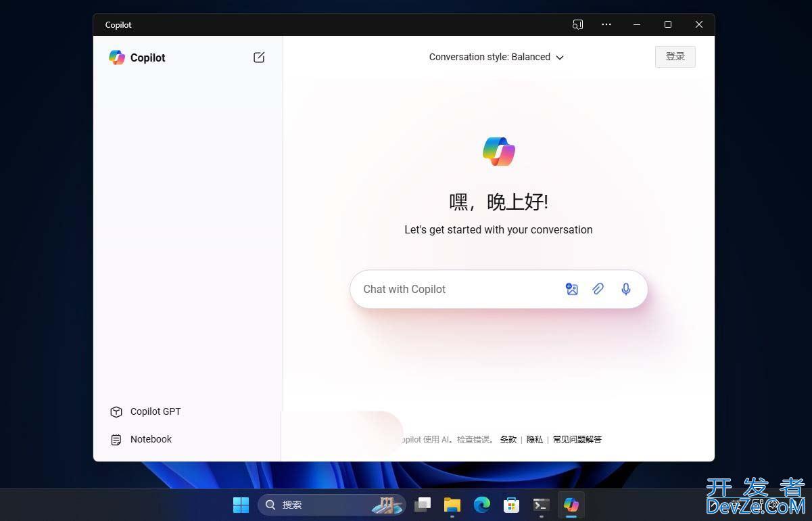This screenshot has height=521, width=812.
Task: Open the 常见问题解答 FAQ link
Action: click(577, 439)
